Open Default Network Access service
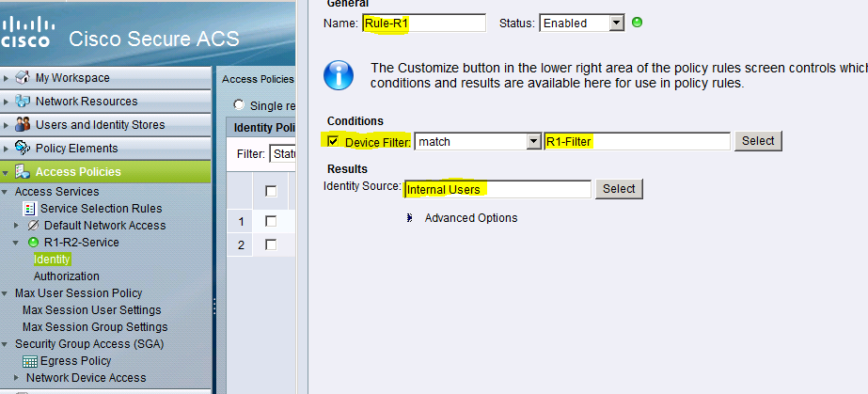Screen dimensions: 868x394 click(104, 226)
